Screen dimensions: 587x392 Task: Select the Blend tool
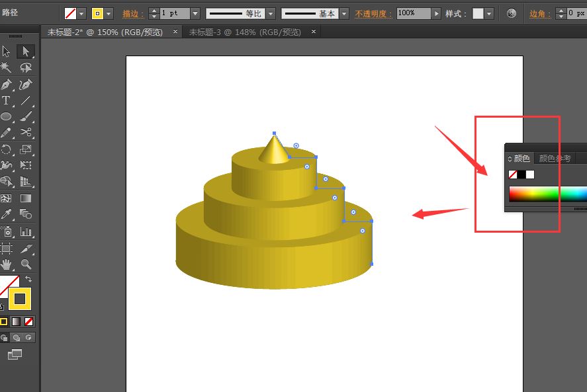(x=25, y=214)
